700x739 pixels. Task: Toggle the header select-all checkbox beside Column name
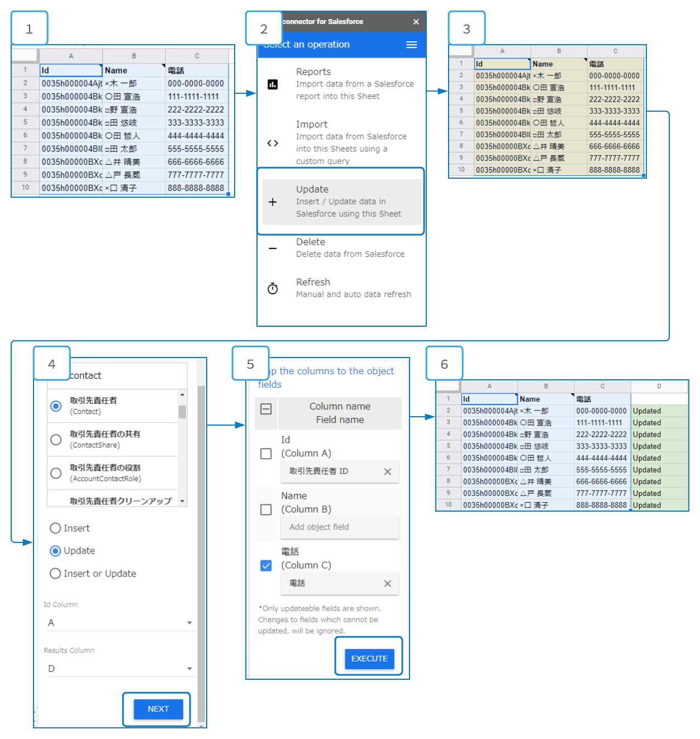click(x=266, y=409)
